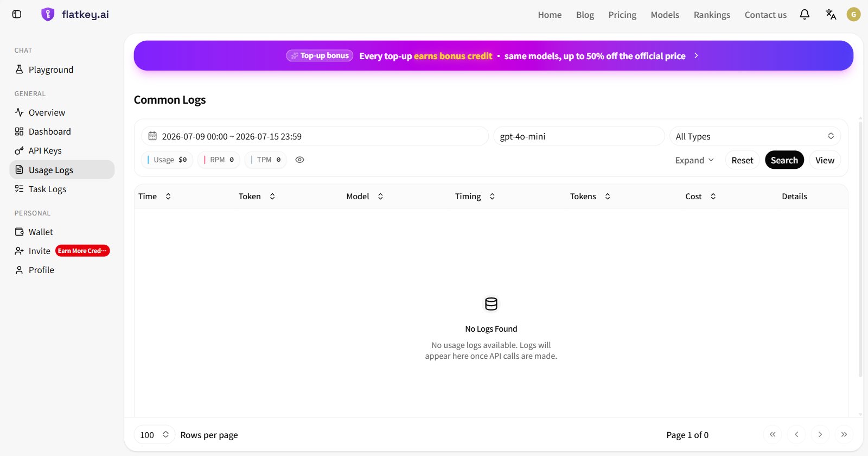The image size is (868, 456).
Task: Open the language translation switcher
Action: tap(831, 15)
